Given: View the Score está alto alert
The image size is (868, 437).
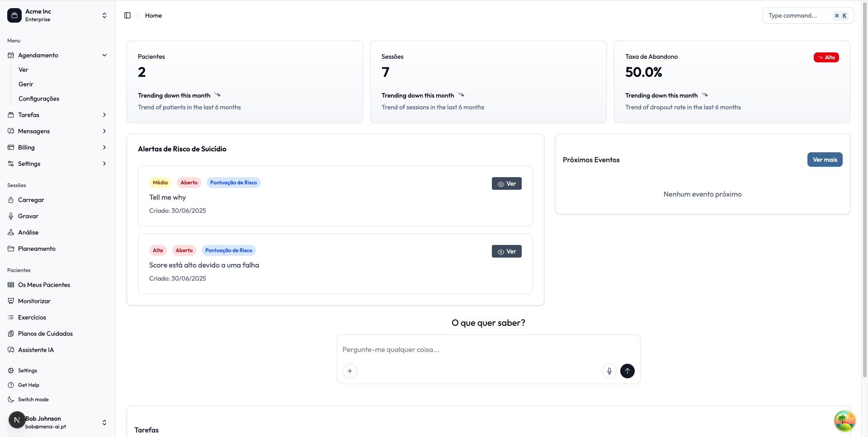Looking at the screenshot, I should tap(506, 251).
